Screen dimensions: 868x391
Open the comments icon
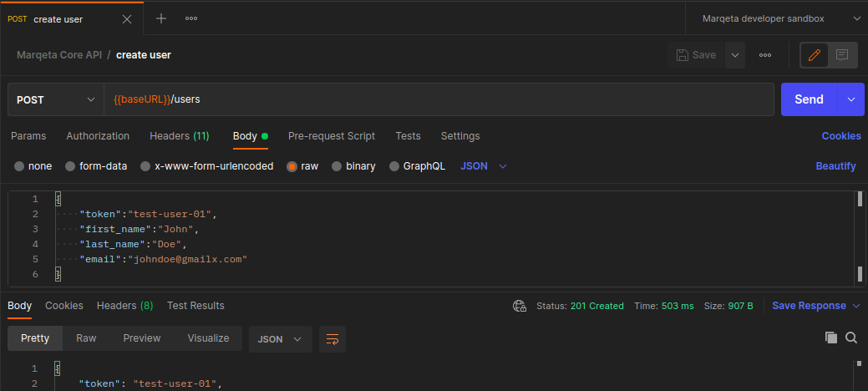pos(842,55)
